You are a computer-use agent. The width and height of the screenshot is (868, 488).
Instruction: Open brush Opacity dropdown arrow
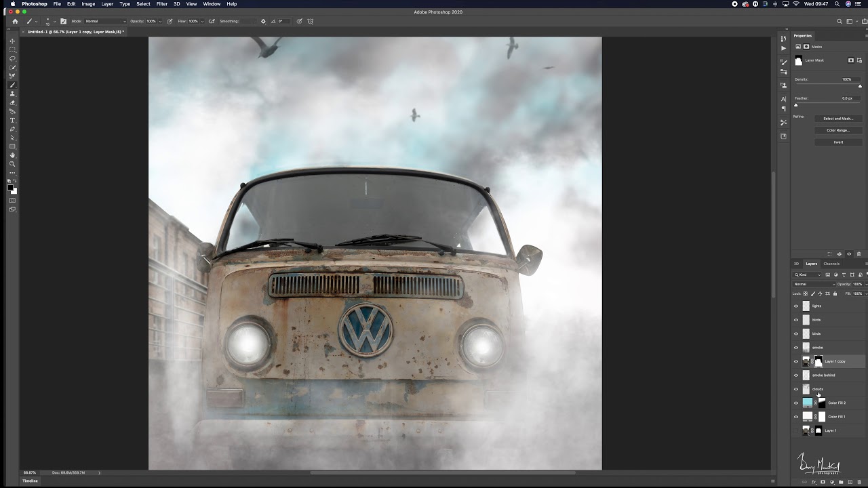(x=160, y=21)
